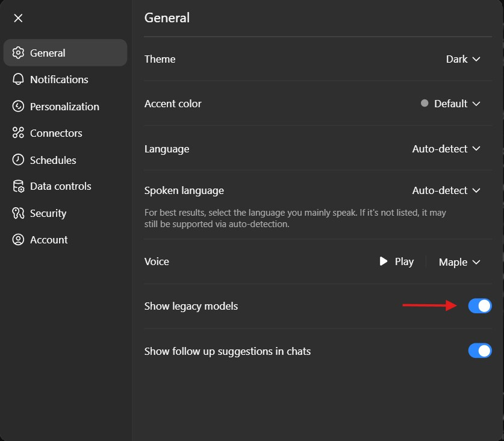
Task: Click the gear icon beside General
Action: click(x=17, y=52)
